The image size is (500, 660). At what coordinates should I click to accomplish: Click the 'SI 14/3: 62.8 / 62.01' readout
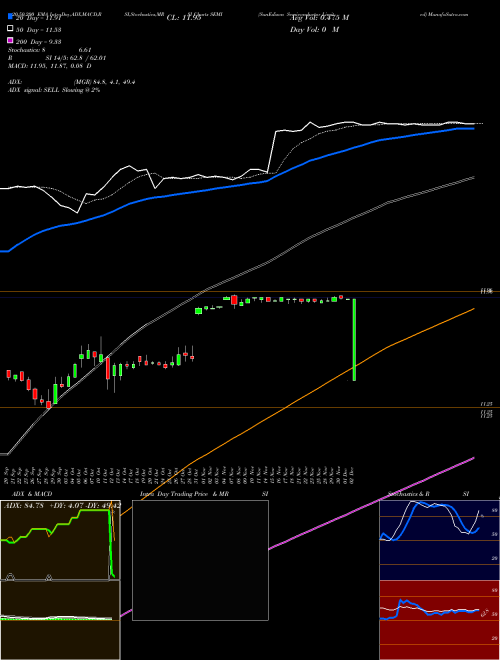(76, 58)
